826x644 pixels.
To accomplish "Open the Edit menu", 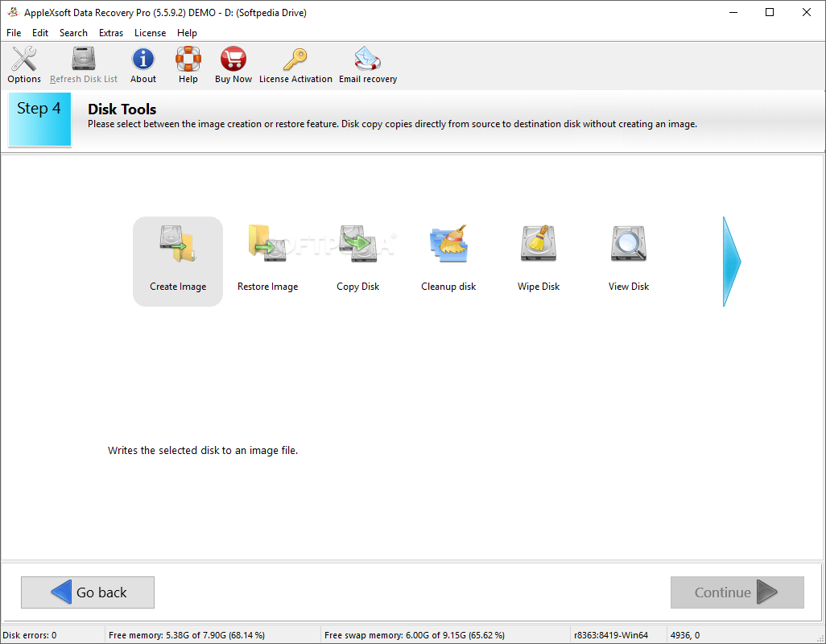I will (40, 33).
